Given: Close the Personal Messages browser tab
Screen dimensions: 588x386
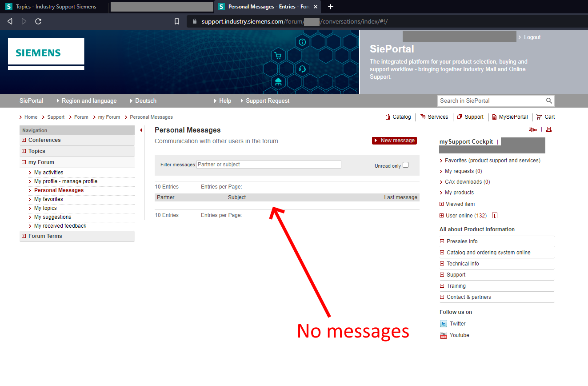Looking at the screenshot, I should pyautogui.click(x=316, y=7).
